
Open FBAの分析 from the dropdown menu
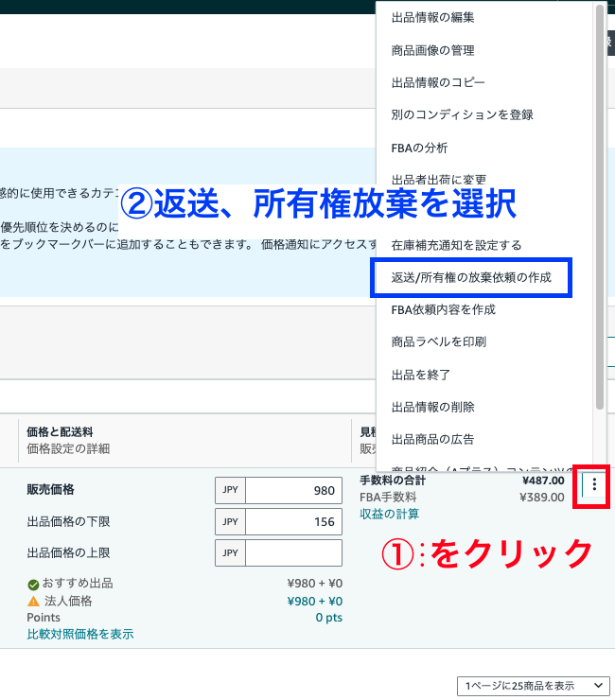[419, 148]
